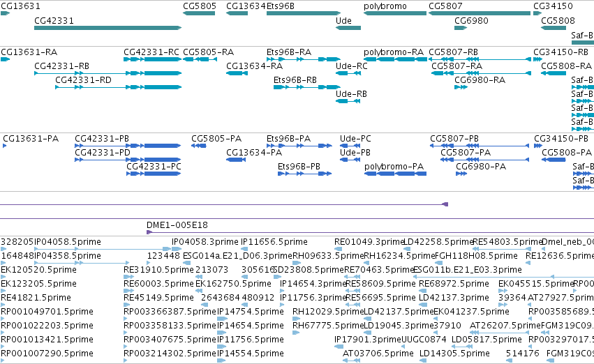Click the DME1-005E18 BAC clone label
The width and height of the screenshot is (594, 364).
pos(177,225)
